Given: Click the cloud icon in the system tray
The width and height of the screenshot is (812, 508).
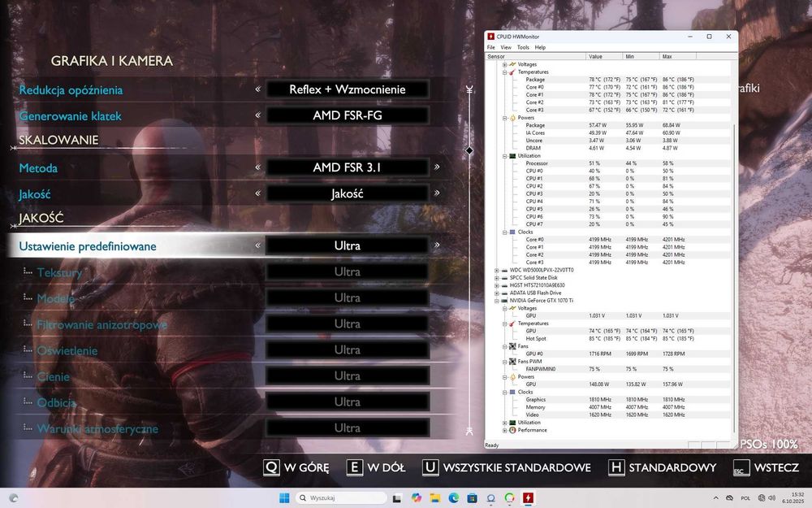Looking at the screenshot, I should [729, 497].
